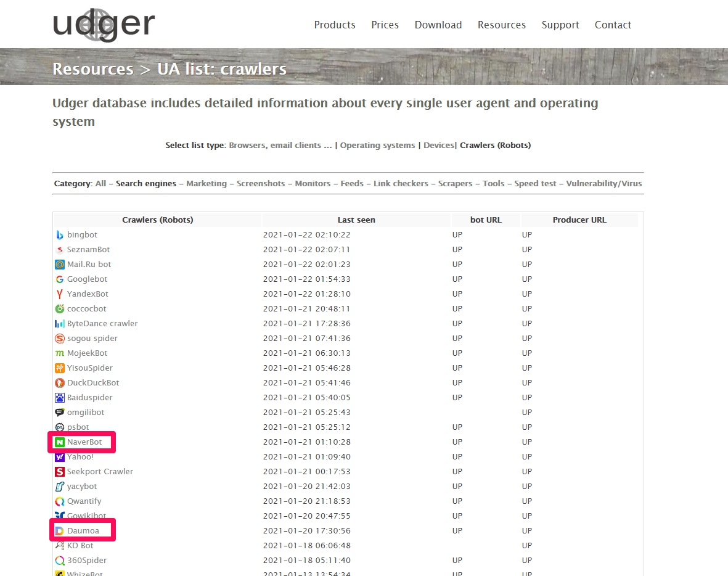Click the SeznamBot icon

(x=59, y=250)
